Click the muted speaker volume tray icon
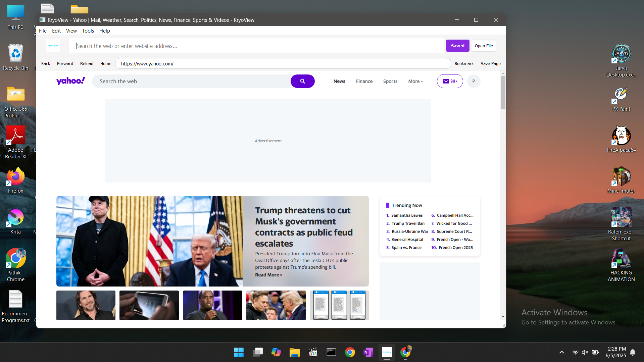Viewport: 644px width, 362px height. pos(585,352)
